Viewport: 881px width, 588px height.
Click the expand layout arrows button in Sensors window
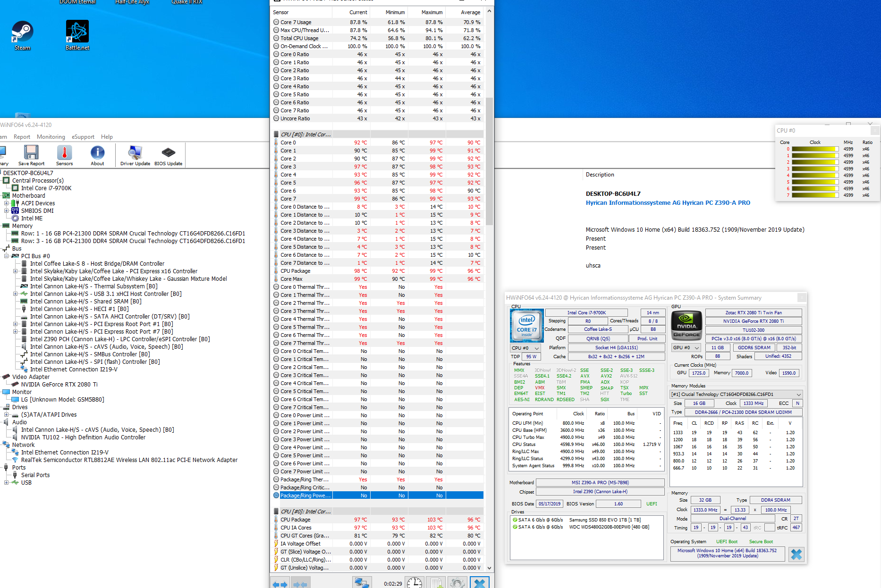[x=280, y=584]
